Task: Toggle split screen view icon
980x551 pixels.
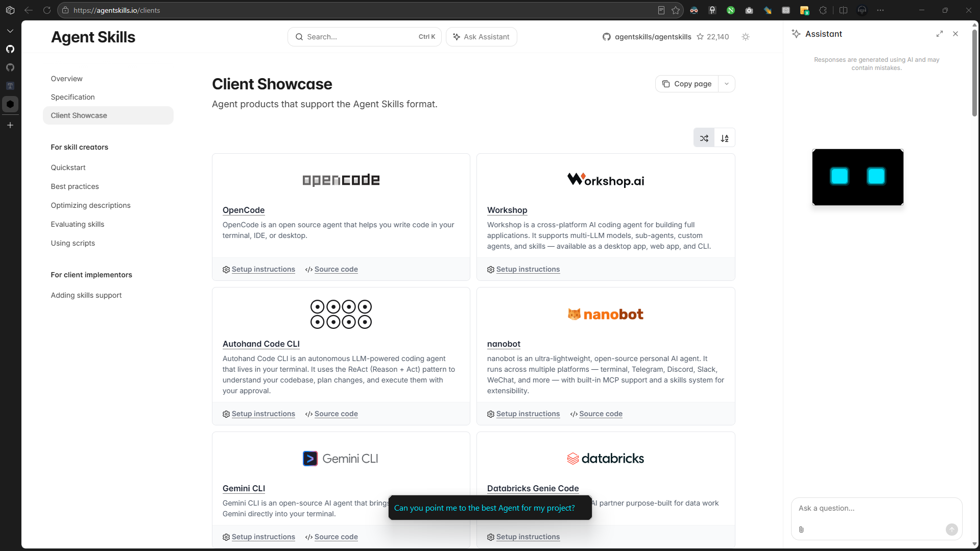Action: [843, 10]
